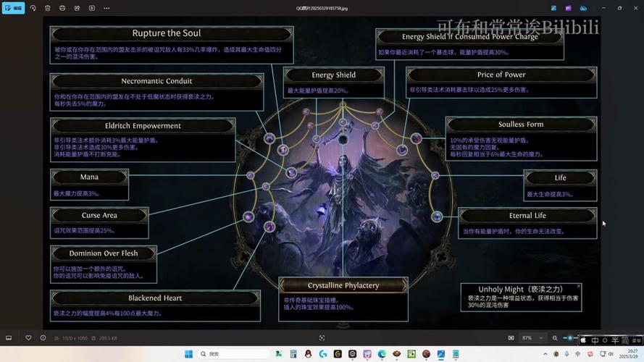Rotate the image using the toolbar icon
This screenshot has width=644, height=362.
(x=33, y=8)
